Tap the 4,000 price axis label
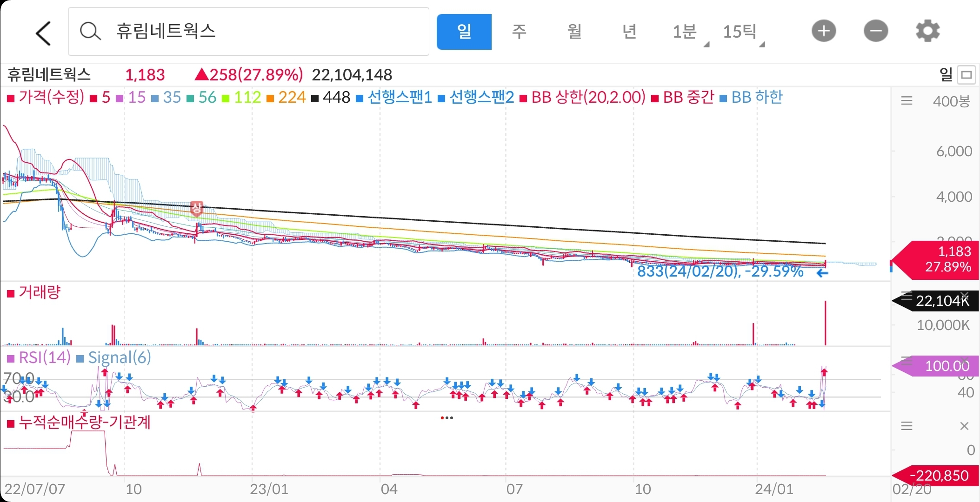 (x=954, y=197)
